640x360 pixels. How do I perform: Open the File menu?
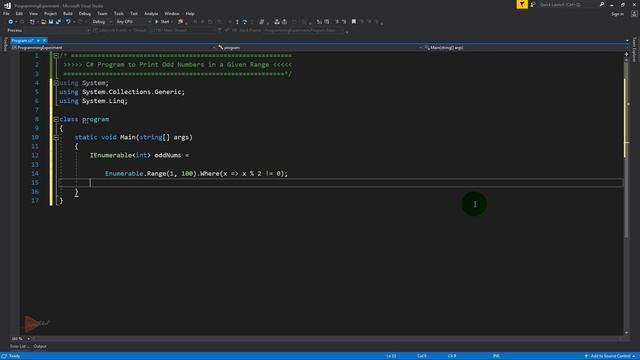pos(6,13)
